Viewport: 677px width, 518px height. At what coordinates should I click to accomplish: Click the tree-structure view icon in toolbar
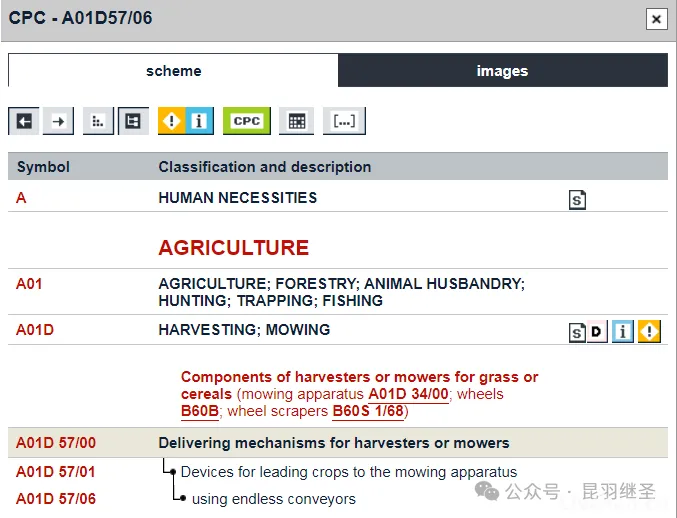tap(132, 121)
